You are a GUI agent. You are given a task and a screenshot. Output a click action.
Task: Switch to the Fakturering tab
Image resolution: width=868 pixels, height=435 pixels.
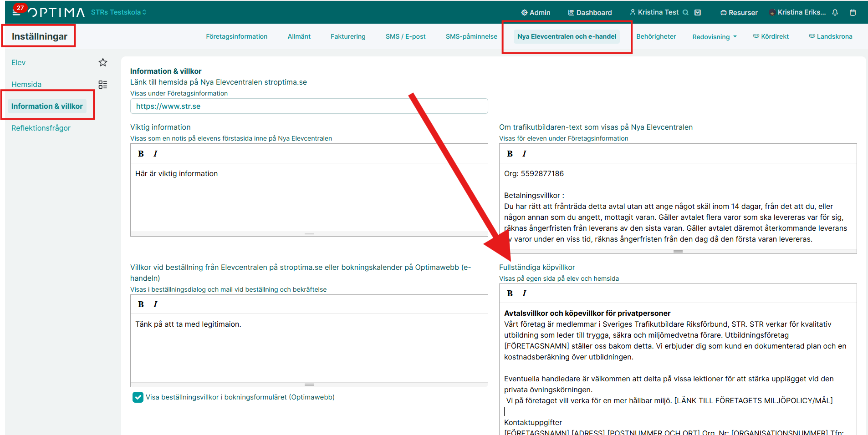[348, 36]
